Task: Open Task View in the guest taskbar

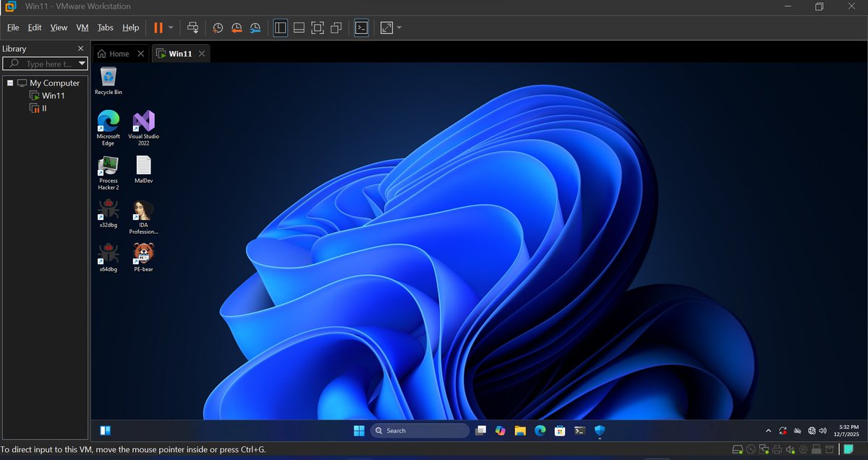Action: point(480,430)
